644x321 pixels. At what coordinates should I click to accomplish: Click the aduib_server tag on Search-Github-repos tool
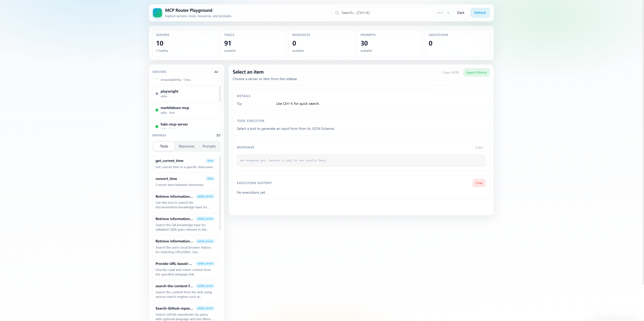click(205, 308)
